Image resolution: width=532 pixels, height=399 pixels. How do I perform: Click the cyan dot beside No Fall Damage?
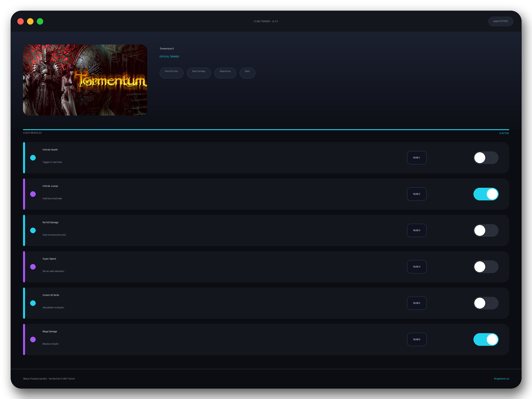tap(33, 230)
